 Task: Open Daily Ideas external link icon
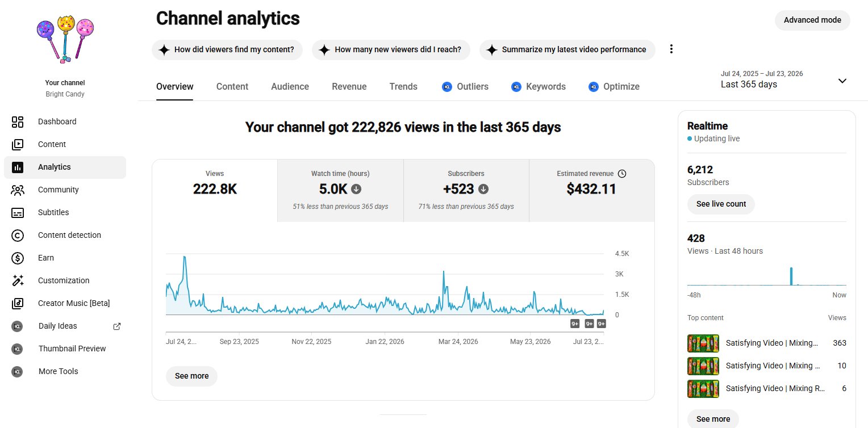click(117, 326)
